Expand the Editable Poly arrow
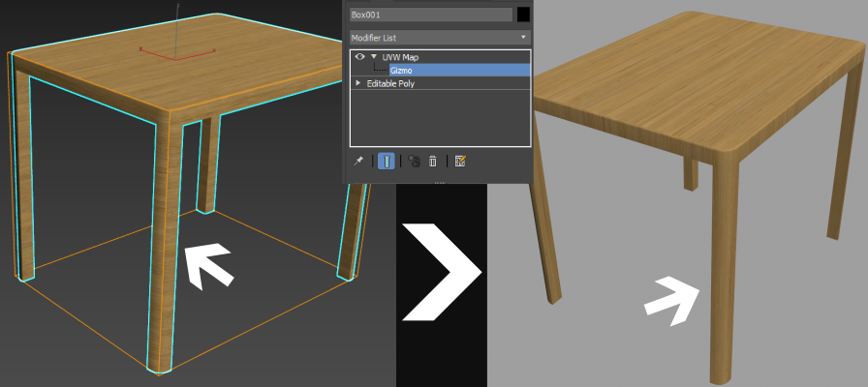This screenshot has width=868, height=387. pyautogui.click(x=358, y=83)
